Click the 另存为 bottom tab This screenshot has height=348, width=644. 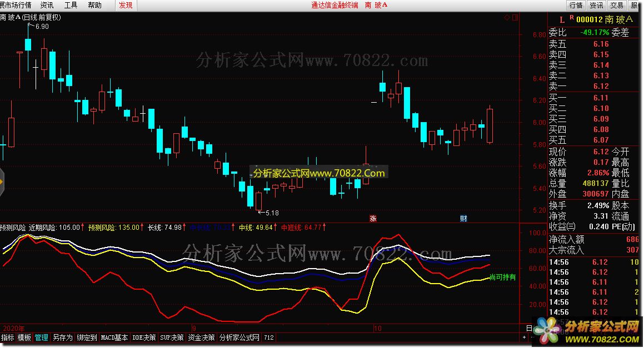[x=62, y=338]
